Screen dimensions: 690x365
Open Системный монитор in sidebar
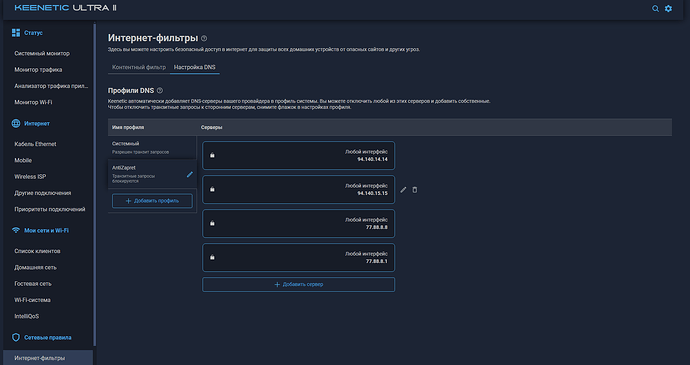click(x=42, y=53)
